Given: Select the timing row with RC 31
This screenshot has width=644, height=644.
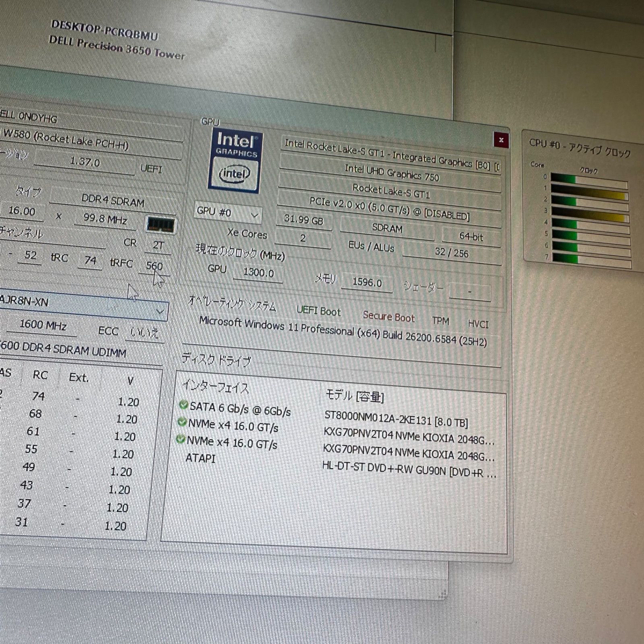Looking at the screenshot, I should coord(67,524).
